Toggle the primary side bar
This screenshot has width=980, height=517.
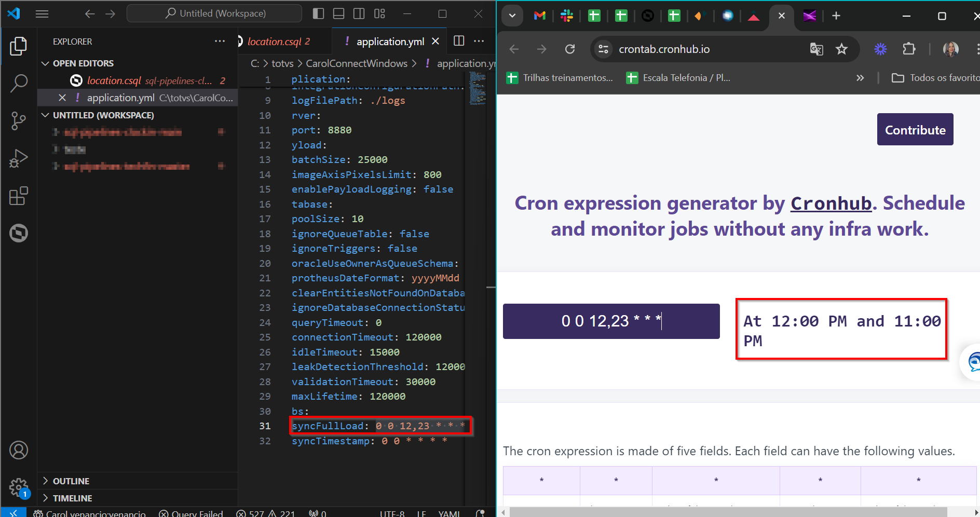319,13
